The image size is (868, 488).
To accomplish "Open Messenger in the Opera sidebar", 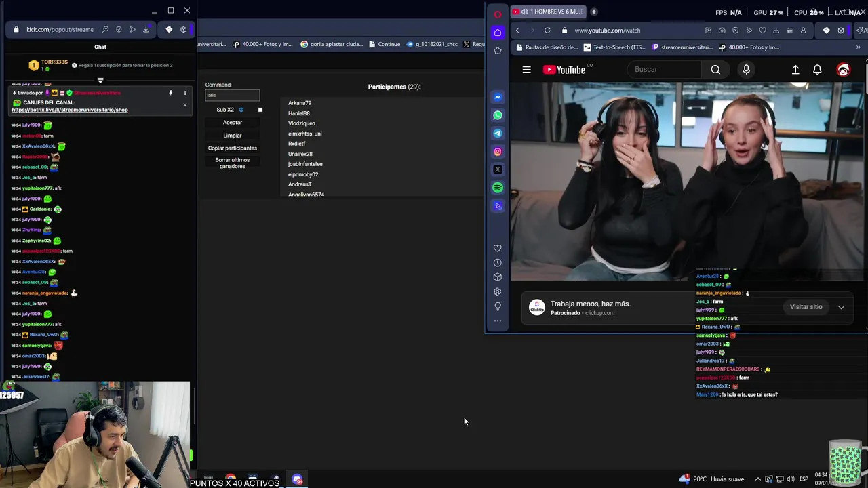I will click(498, 97).
